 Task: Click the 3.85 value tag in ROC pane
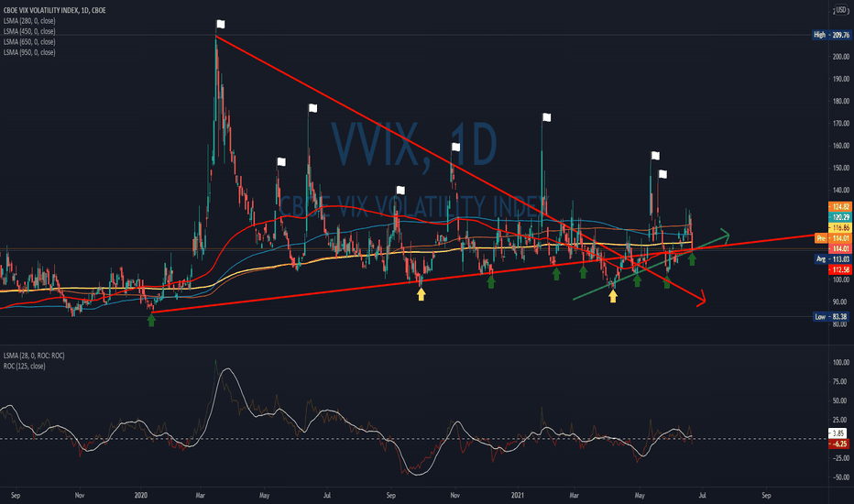click(x=838, y=433)
